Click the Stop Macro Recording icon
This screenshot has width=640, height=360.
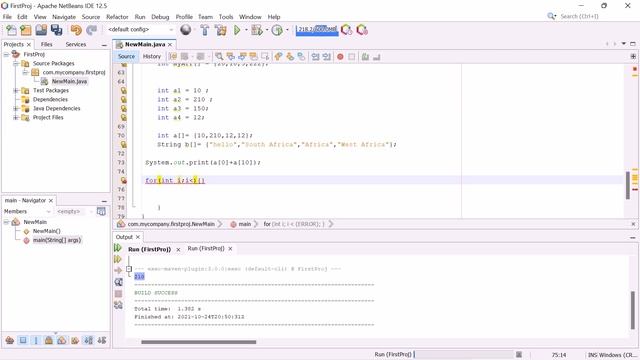pos(351,57)
